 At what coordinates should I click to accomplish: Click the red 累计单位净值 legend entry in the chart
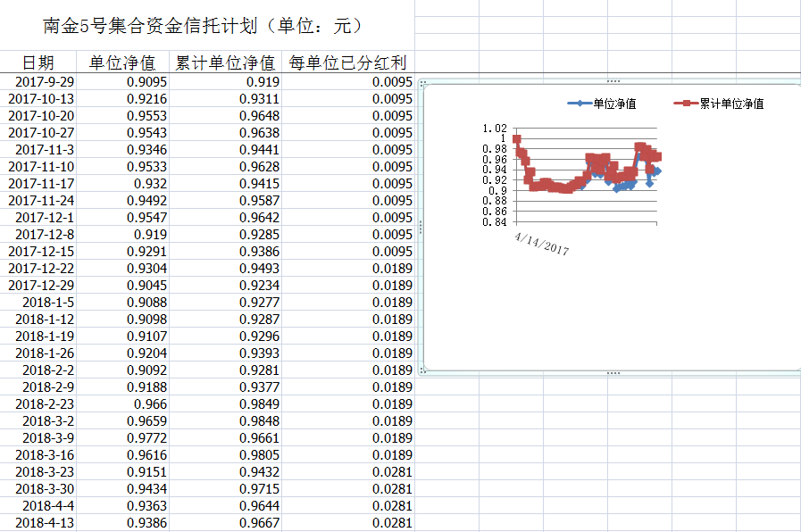[x=720, y=104]
